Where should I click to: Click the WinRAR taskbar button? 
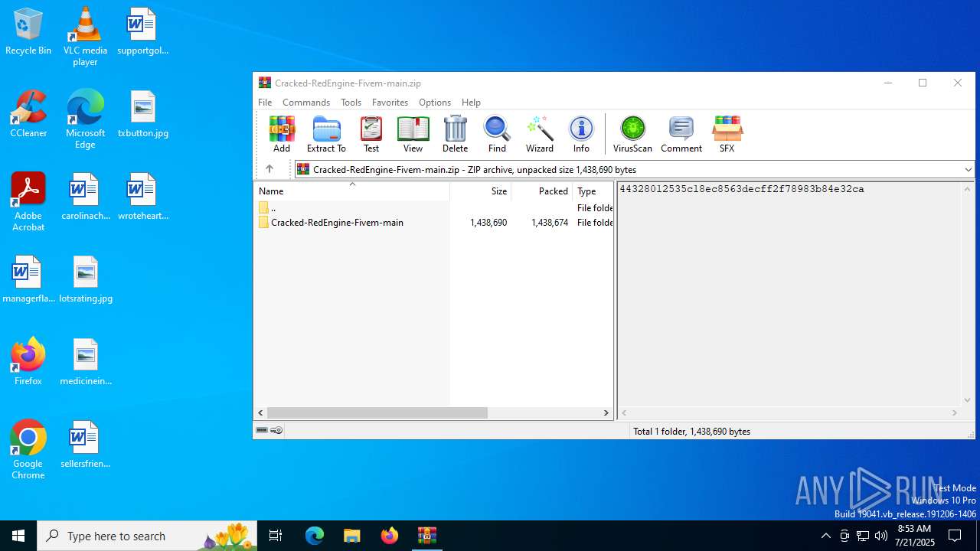426,536
